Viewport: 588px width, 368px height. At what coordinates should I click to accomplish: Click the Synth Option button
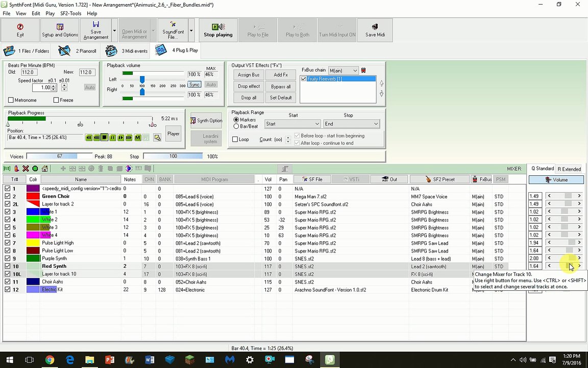[206, 121]
